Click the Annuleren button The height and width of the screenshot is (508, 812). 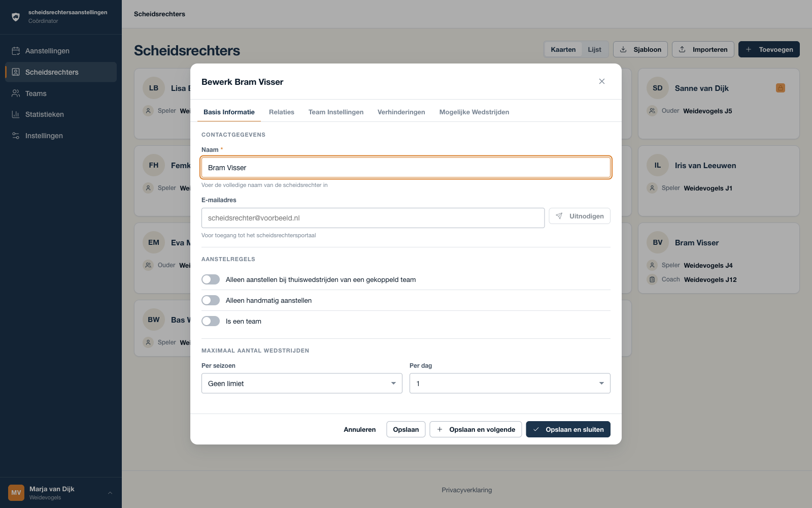coord(360,429)
